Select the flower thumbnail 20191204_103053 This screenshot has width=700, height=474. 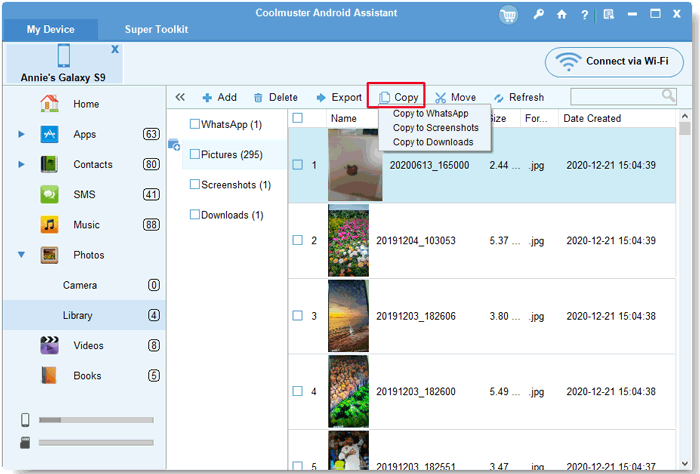point(348,241)
